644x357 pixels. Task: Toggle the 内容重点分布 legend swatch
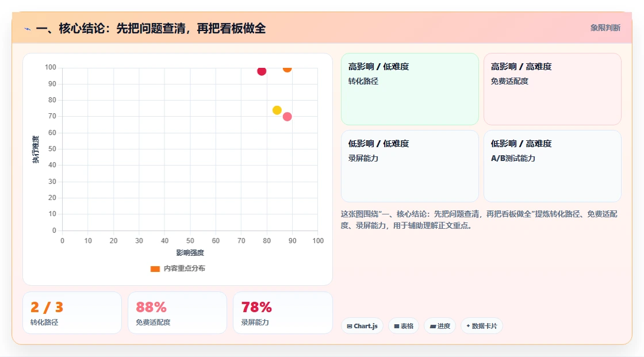click(x=155, y=268)
